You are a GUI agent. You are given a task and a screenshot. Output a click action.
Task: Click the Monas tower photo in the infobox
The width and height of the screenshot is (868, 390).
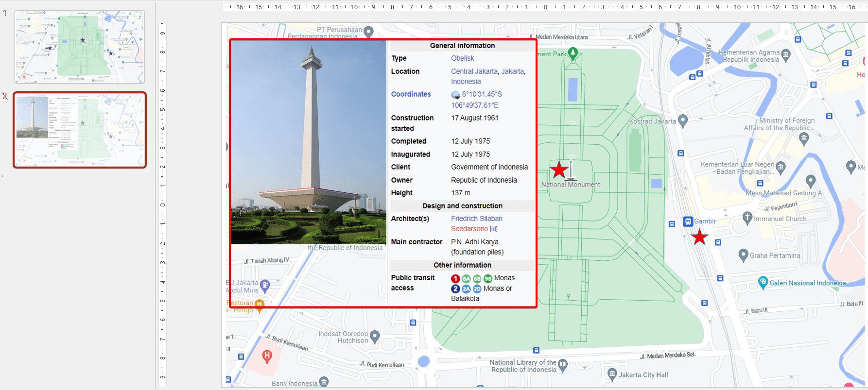tap(309, 142)
